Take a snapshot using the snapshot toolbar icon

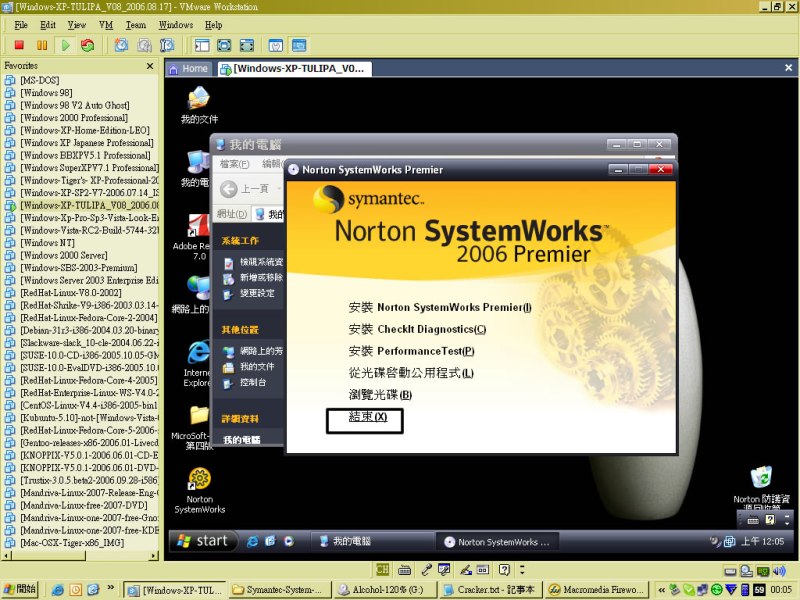coord(121,45)
